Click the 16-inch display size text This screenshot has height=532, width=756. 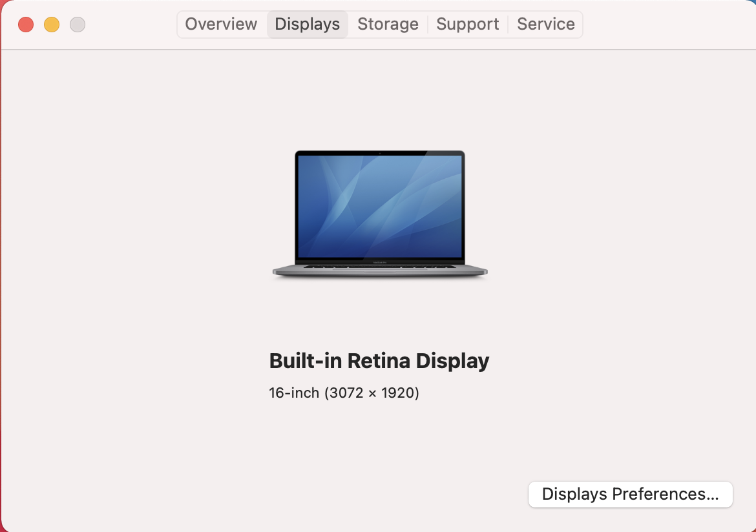tap(294, 393)
